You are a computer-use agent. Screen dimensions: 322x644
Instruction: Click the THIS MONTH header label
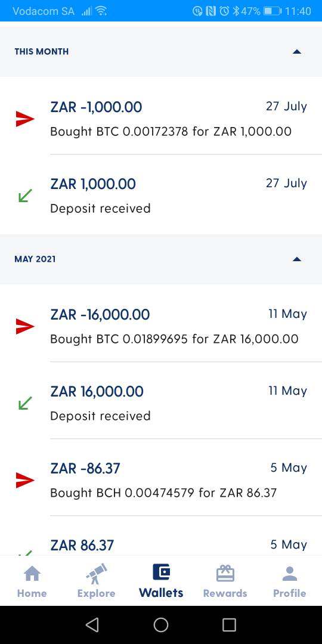coord(42,52)
